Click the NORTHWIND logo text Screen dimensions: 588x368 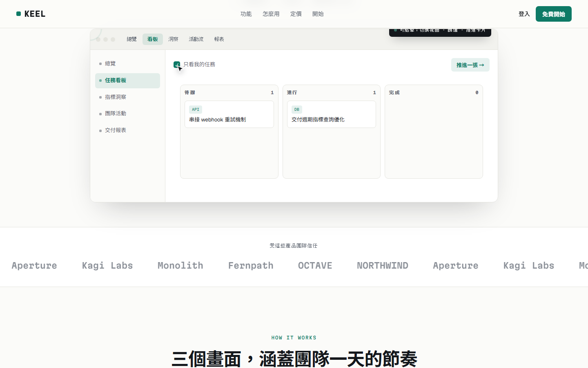[x=383, y=266]
